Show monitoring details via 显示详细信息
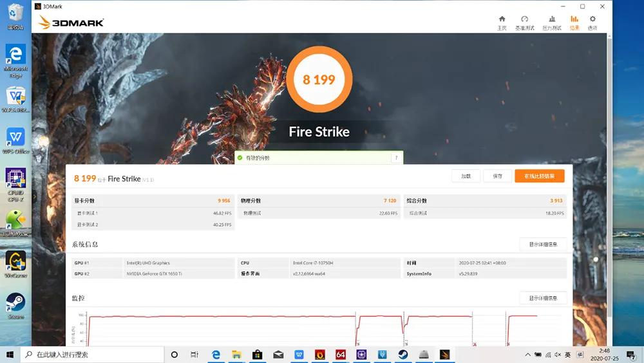 click(x=543, y=298)
